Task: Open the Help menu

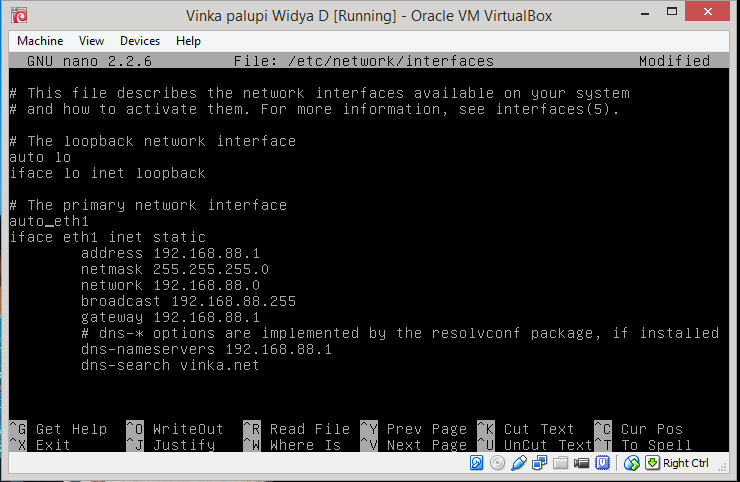Action: (188, 41)
